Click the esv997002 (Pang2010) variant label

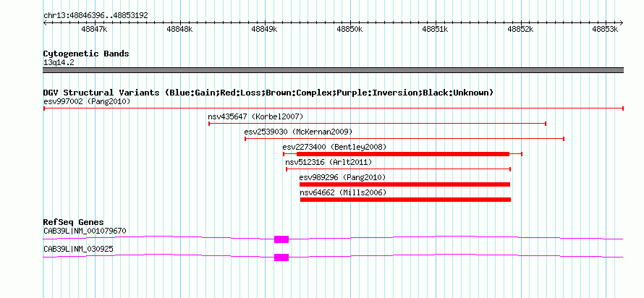coord(87,101)
